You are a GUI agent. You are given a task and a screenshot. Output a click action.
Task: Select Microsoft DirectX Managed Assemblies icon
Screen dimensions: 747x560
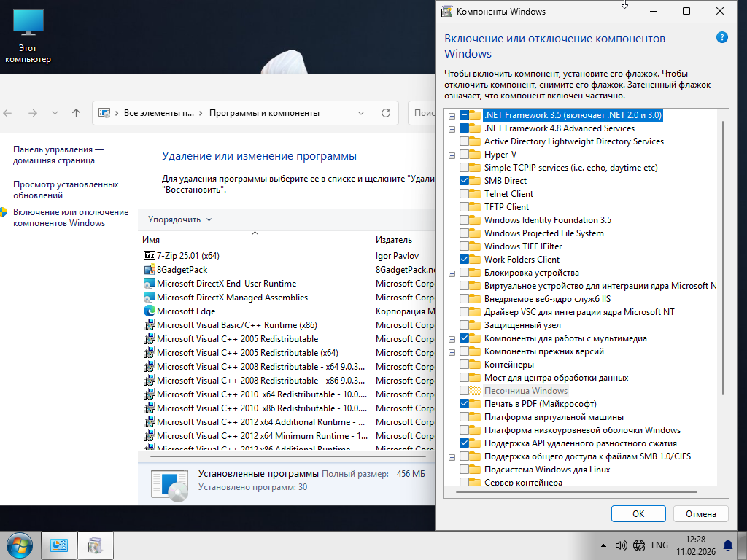150,297
